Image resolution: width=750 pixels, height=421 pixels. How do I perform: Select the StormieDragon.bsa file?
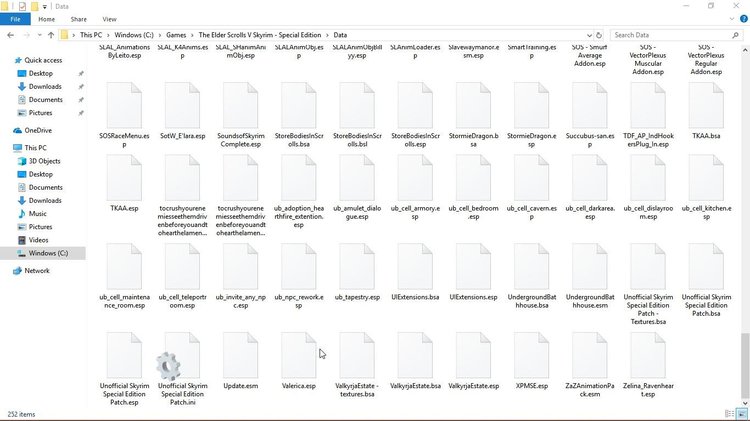point(474,115)
